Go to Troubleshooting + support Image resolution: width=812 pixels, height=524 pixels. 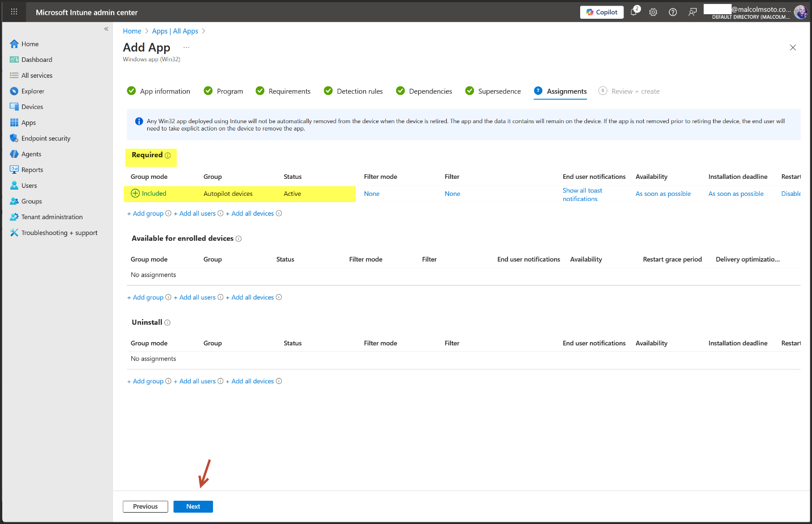[x=59, y=233]
